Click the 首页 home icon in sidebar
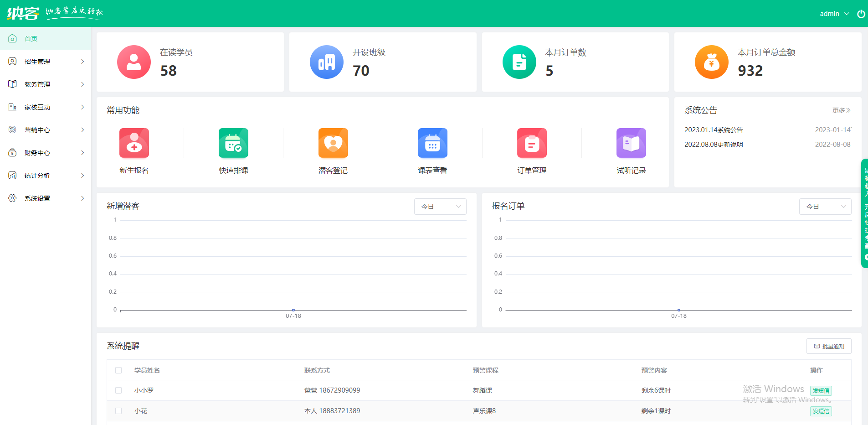This screenshot has width=868, height=425. coord(12,38)
